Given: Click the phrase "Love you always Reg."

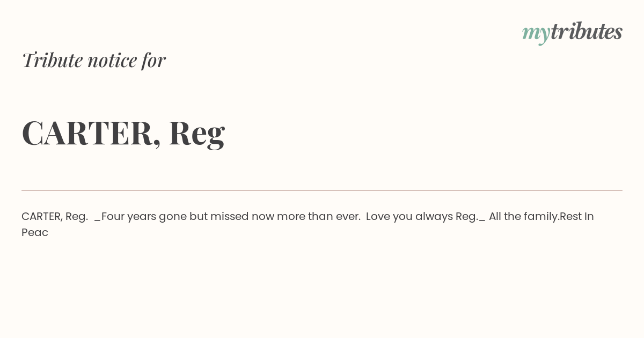Looking at the screenshot, I should click(x=422, y=217).
